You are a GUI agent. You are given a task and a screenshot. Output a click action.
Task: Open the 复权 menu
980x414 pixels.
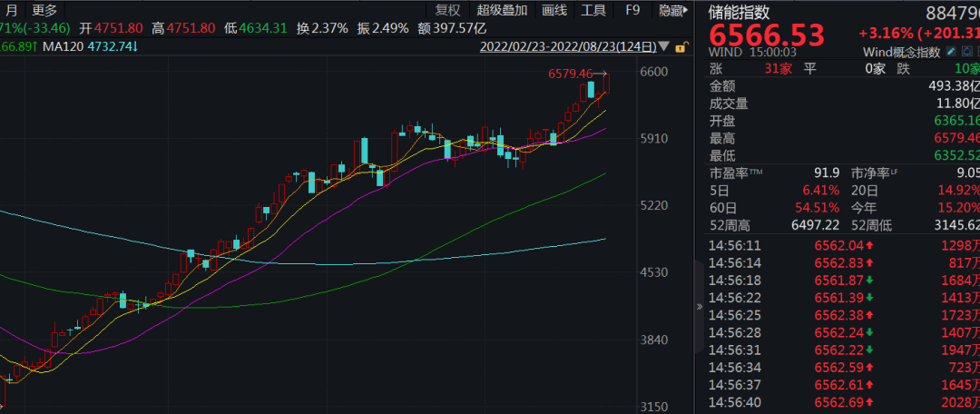(447, 11)
